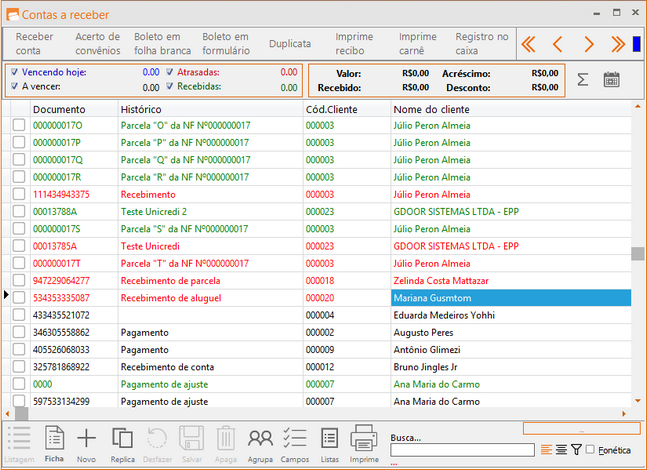The width and height of the screenshot is (647, 470).
Task: Check the row for document 00013788A
Action: pyautogui.click(x=19, y=212)
